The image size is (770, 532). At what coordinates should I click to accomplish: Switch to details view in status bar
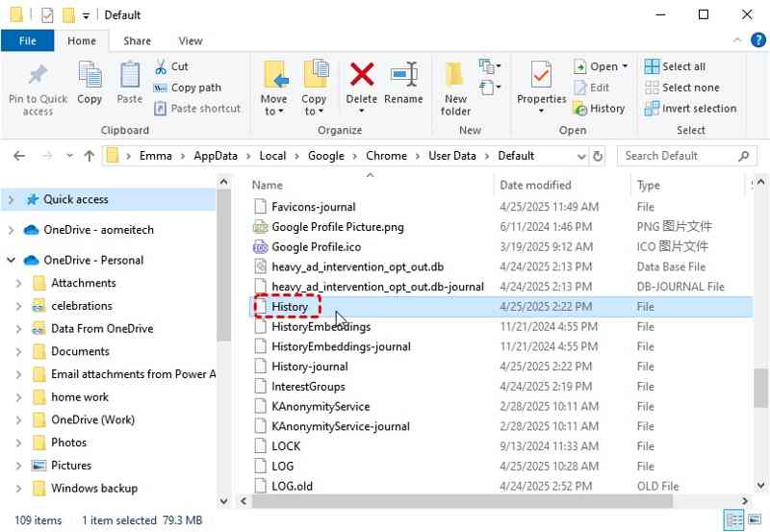click(733, 519)
